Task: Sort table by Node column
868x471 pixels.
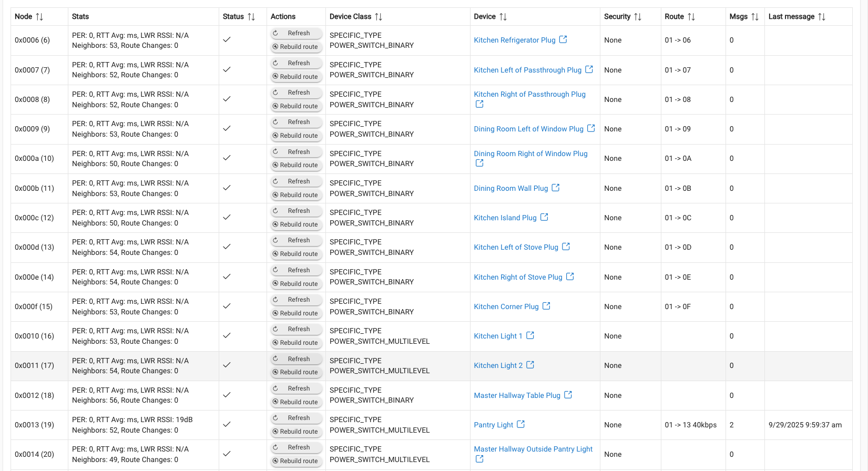Action: pos(39,17)
